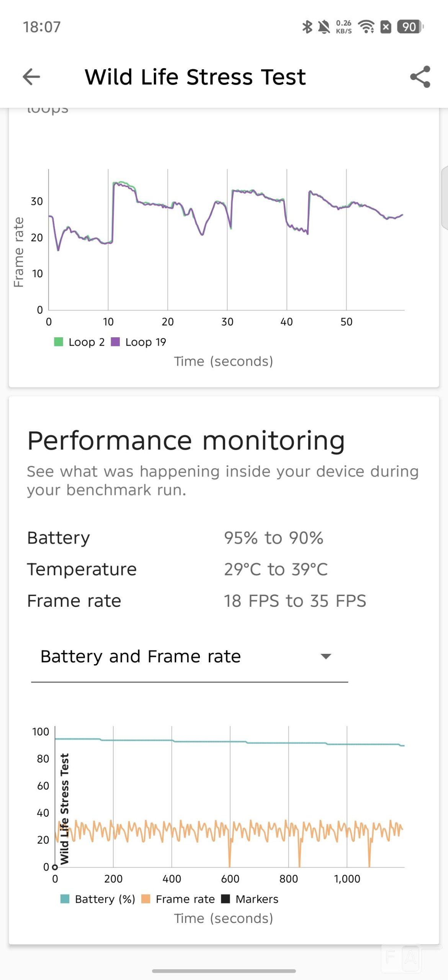Viewport: 448px width, 980px height.
Task: Tap the 18:07 clock in status bar
Action: point(42,27)
